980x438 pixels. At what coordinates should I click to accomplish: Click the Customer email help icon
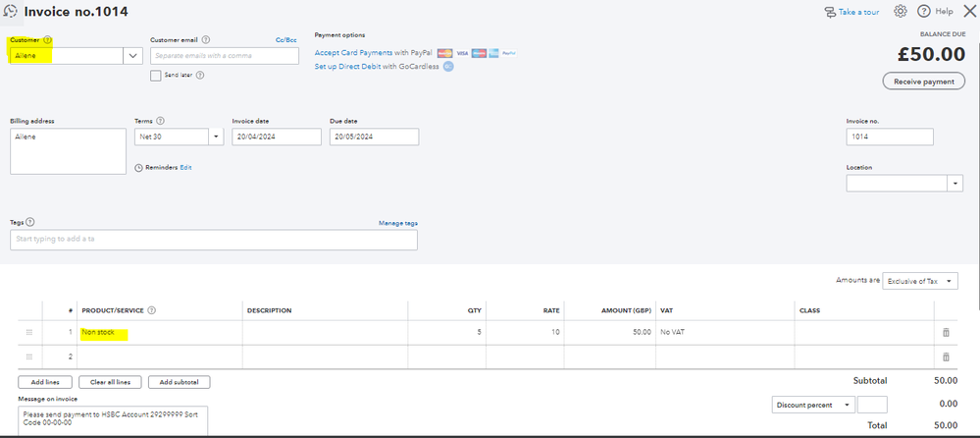[x=206, y=39]
